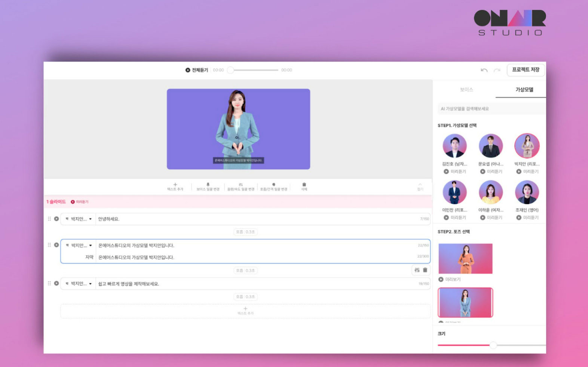
Task: Save the project with 프로젝트 저장
Action: click(526, 70)
